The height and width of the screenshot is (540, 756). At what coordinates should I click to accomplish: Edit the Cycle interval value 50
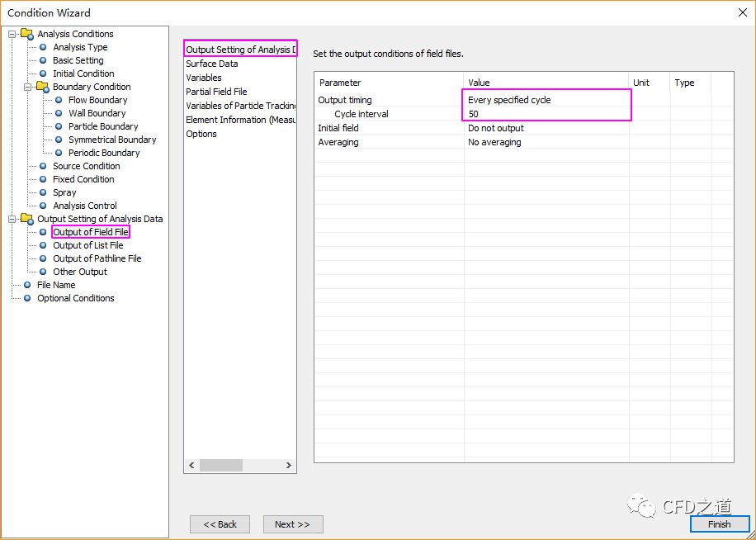click(x=545, y=114)
